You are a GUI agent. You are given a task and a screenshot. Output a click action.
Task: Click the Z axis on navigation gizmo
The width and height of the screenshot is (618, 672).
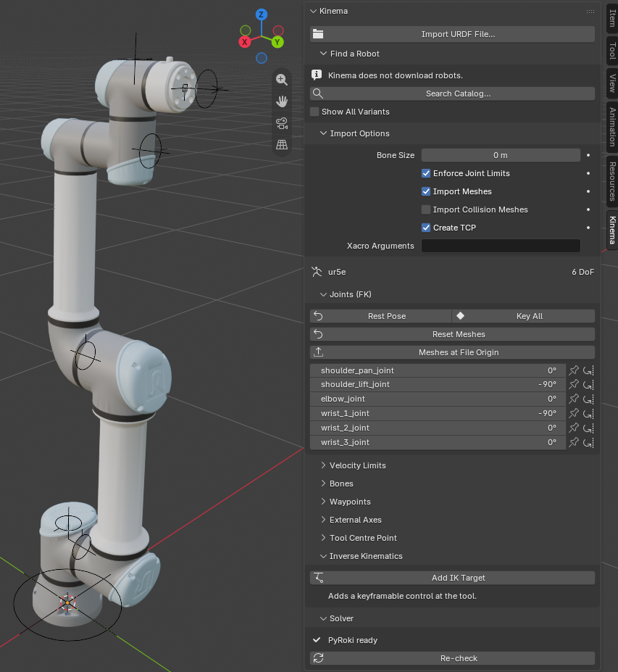coord(262,14)
